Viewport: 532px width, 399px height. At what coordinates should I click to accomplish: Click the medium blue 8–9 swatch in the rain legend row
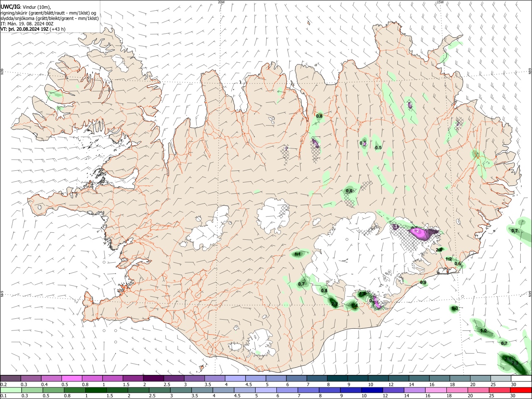coord(330,390)
